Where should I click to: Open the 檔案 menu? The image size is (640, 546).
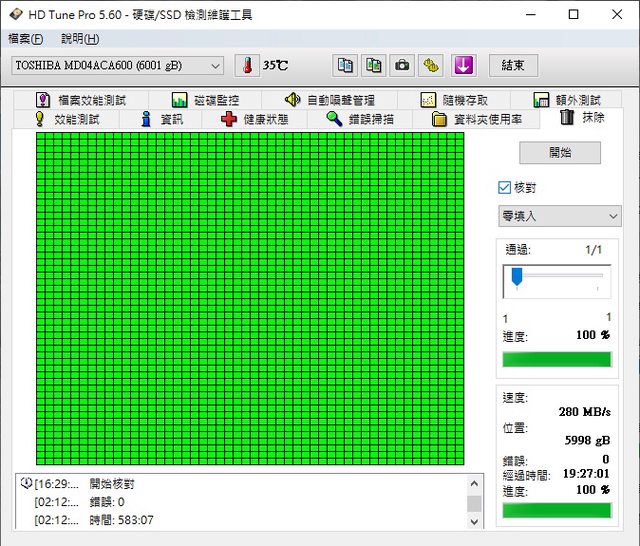coord(25,39)
